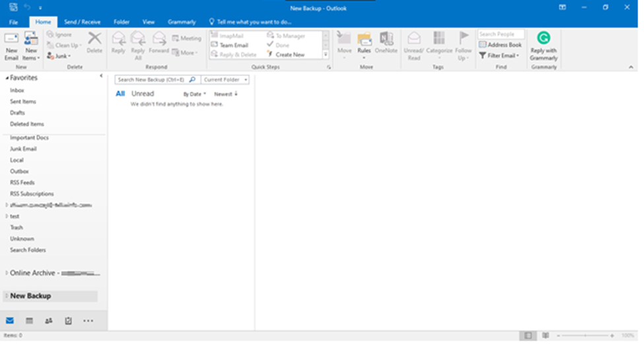Open the Junk Email folder

pos(23,149)
